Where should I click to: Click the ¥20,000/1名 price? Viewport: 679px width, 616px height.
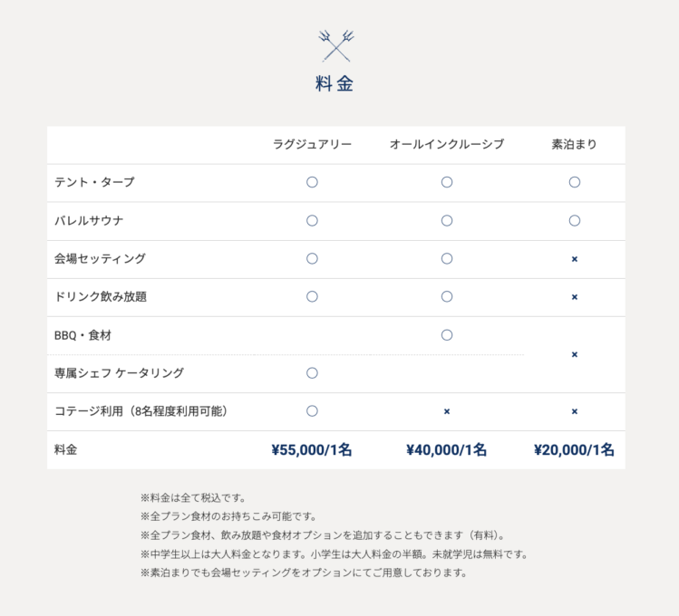click(574, 449)
